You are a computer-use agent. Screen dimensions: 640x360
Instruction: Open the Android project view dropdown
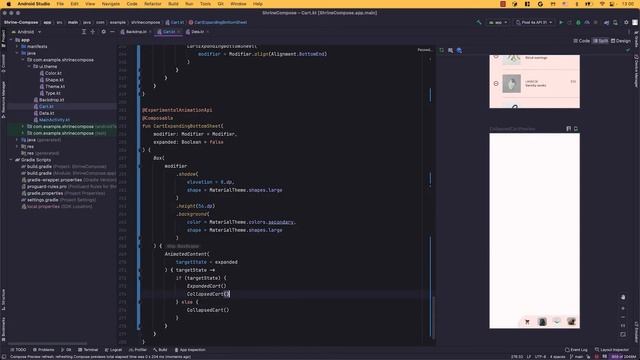pos(27,32)
